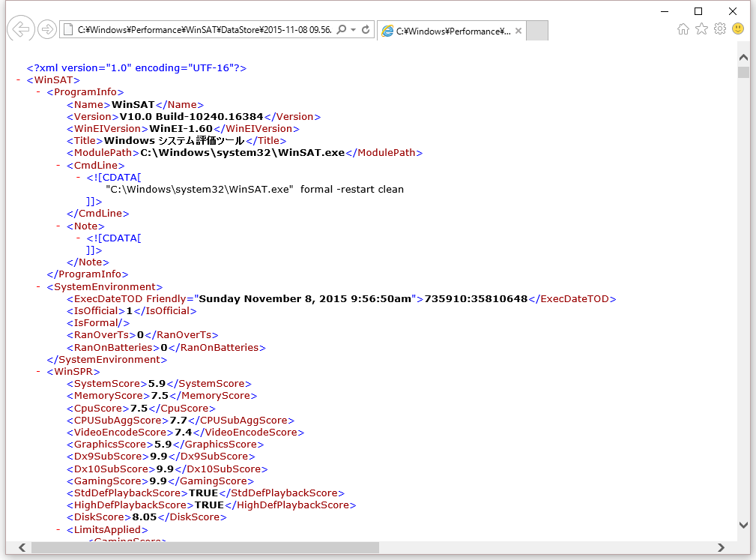Click the MemoryScore 7.5 line
The height and width of the screenshot is (560, 756).
(x=162, y=396)
